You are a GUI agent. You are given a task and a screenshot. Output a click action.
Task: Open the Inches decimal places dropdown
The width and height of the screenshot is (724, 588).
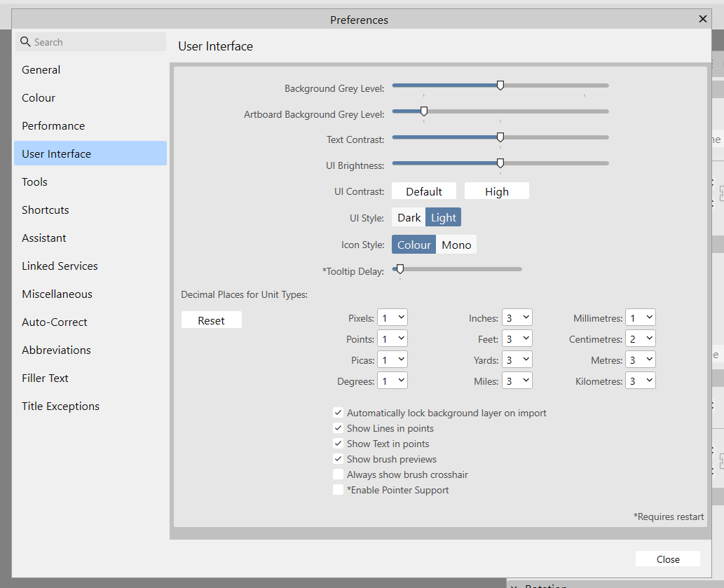[517, 317]
